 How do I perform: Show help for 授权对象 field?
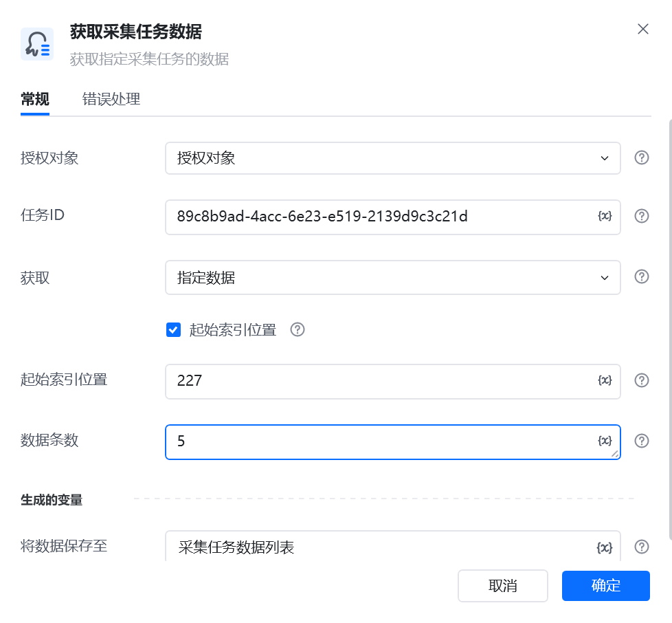pyautogui.click(x=641, y=157)
